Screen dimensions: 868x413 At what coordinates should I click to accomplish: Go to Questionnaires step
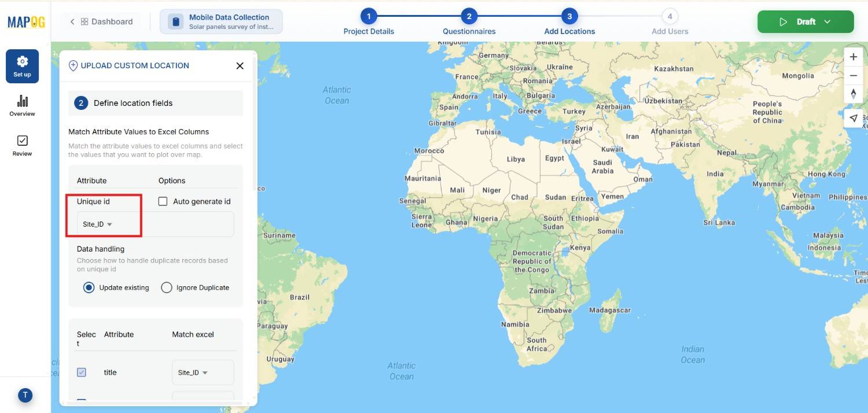click(x=469, y=17)
